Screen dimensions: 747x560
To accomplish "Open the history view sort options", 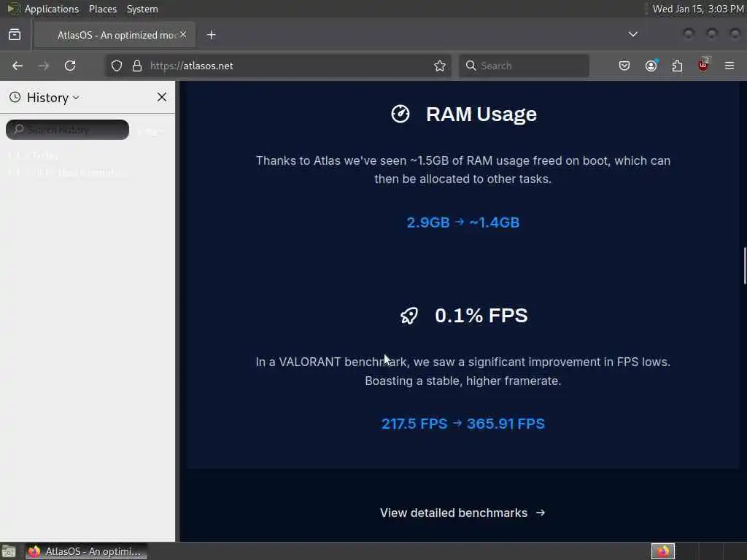I will pyautogui.click(x=152, y=131).
